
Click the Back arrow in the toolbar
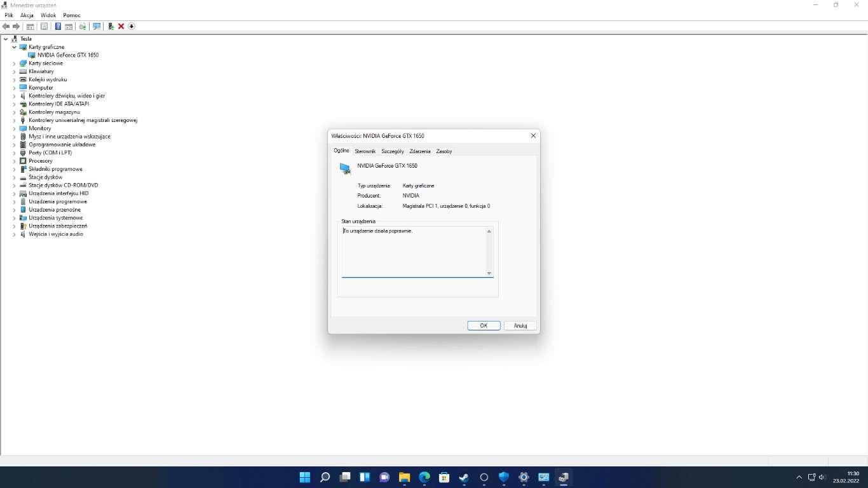[6, 26]
